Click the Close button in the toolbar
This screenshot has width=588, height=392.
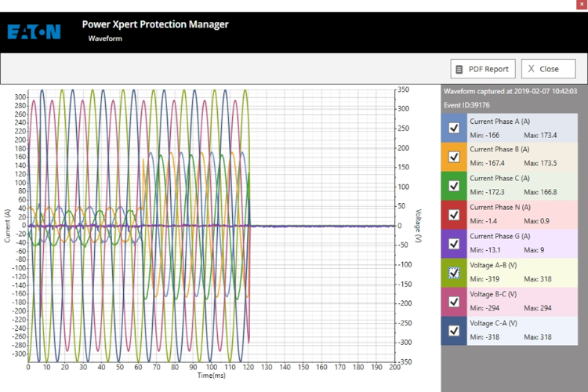[548, 69]
